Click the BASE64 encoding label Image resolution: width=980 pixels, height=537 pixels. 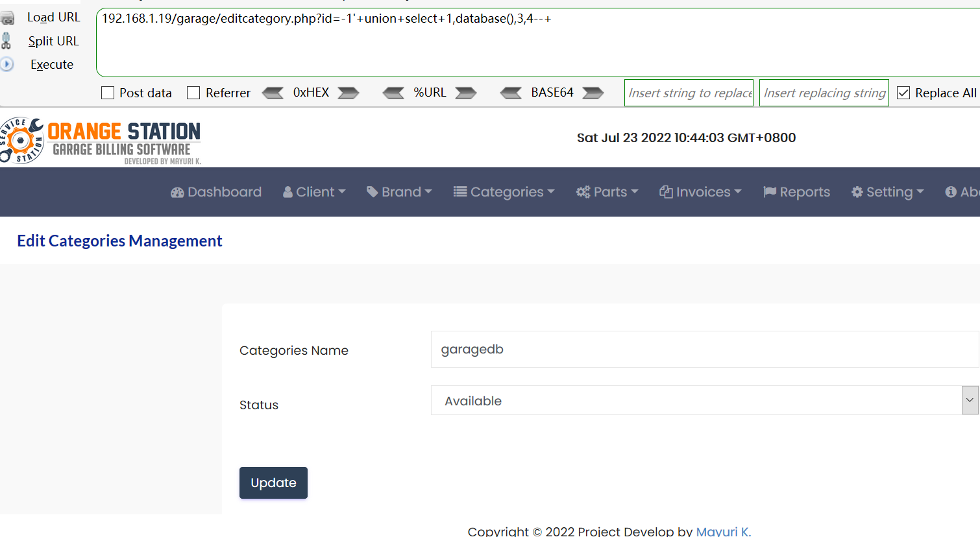[552, 92]
